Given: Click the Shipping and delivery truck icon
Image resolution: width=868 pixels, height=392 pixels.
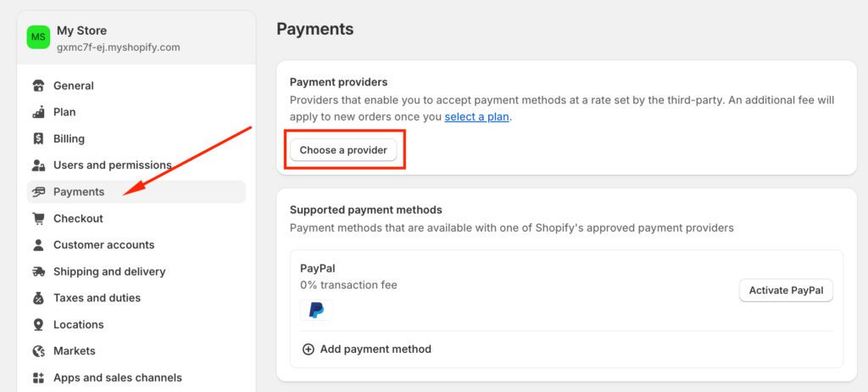Looking at the screenshot, I should (38, 272).
